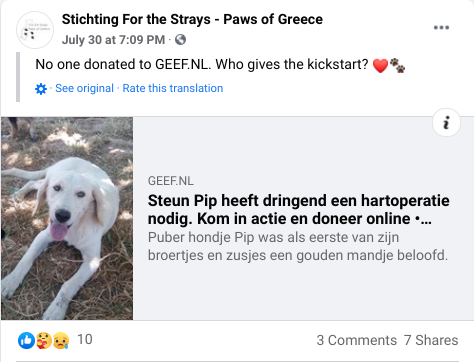Open Stichting For the Strays page name
The height and width of the screenshot is (362, 474).
pyautogui.click(x=192, y=19)
